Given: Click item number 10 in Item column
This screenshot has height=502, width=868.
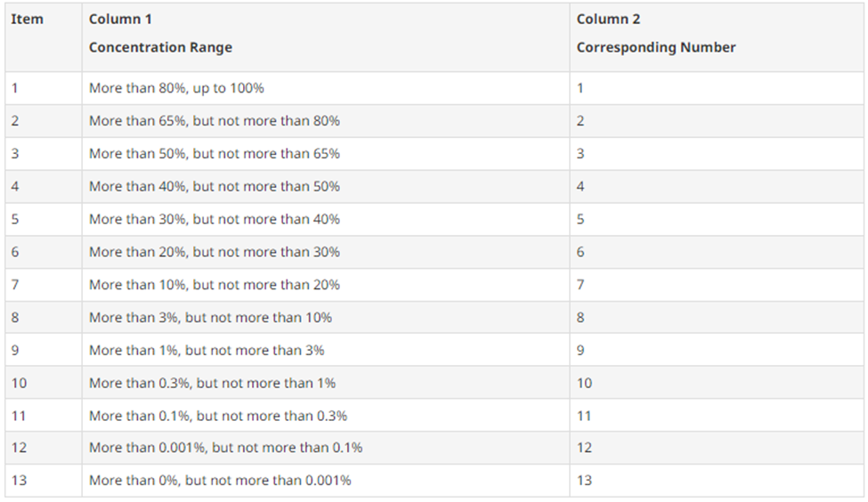Looking at the screenshot, I should [x=20, y=384].
